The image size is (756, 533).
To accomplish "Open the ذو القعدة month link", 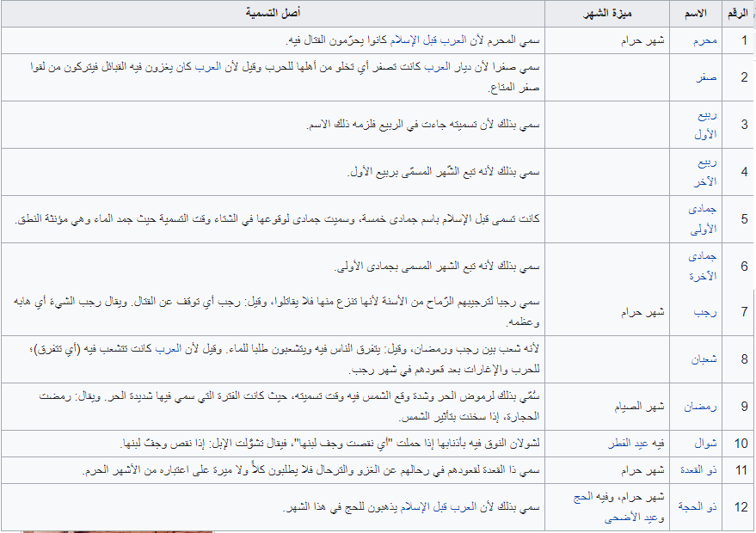I will (702, 470).
